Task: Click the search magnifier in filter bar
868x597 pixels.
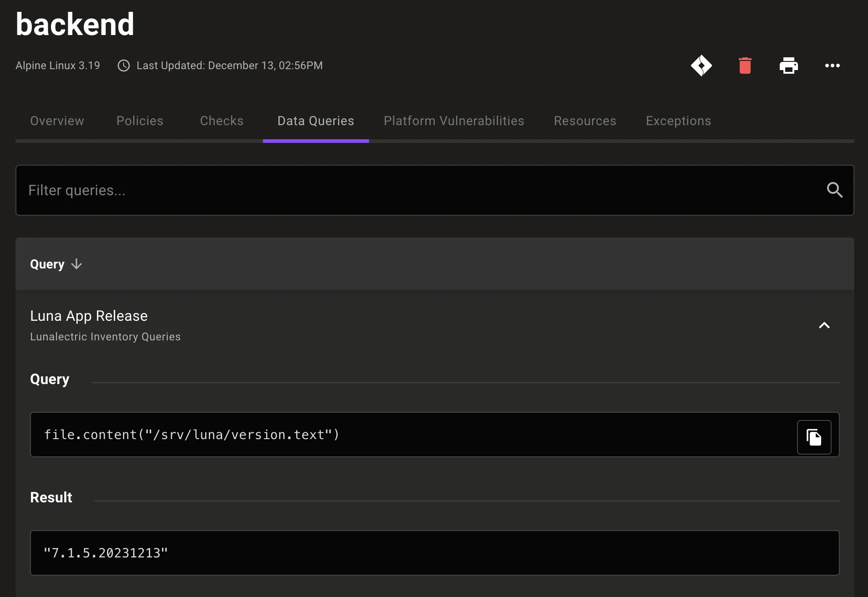Action: (x=835, y=190)
